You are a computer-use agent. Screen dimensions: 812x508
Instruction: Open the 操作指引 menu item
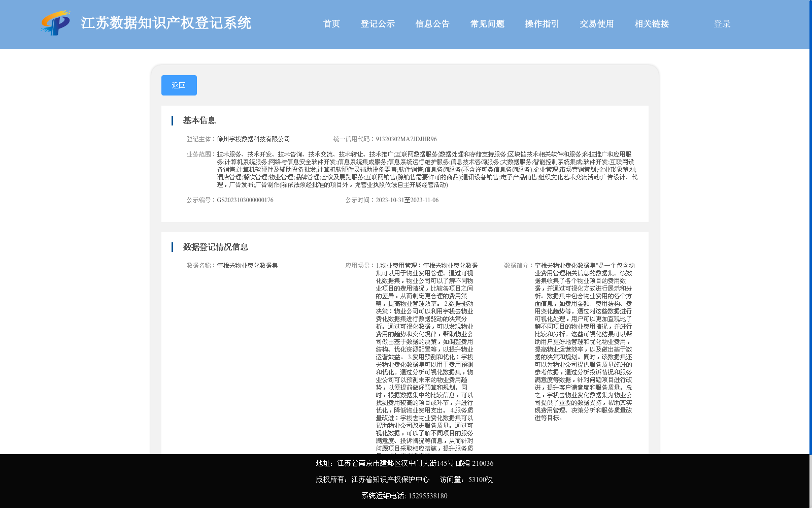point(542,24)
